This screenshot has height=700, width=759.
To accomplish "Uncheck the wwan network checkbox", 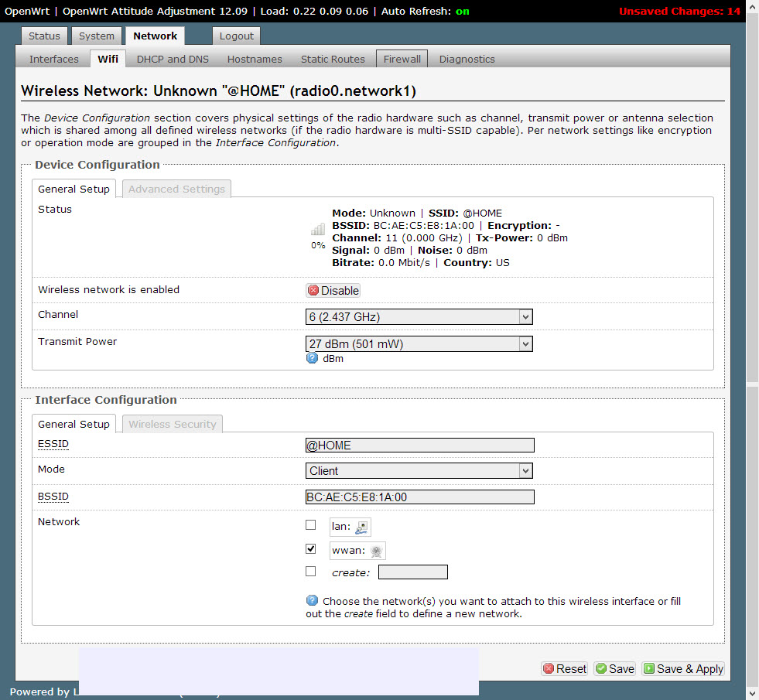I will click(x=311, y=548).
